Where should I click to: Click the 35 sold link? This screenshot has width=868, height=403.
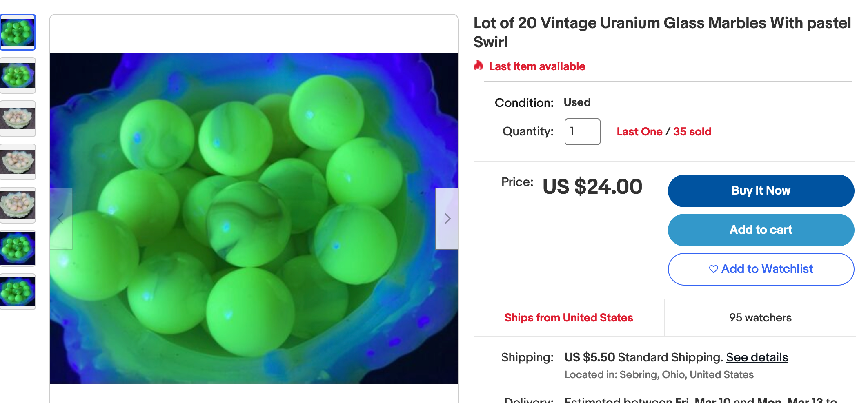[x=692, y=132]
